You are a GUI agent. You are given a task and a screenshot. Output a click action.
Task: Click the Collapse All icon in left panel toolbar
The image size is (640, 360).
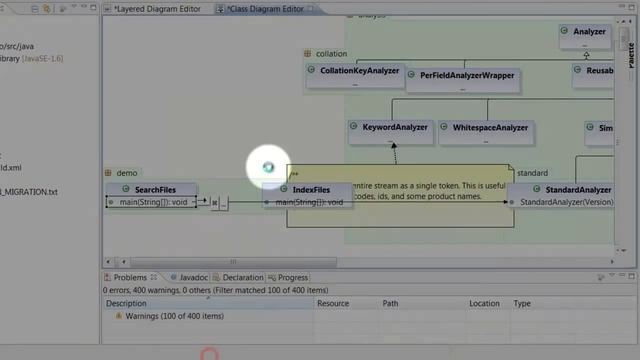click(x=35, y=9)
